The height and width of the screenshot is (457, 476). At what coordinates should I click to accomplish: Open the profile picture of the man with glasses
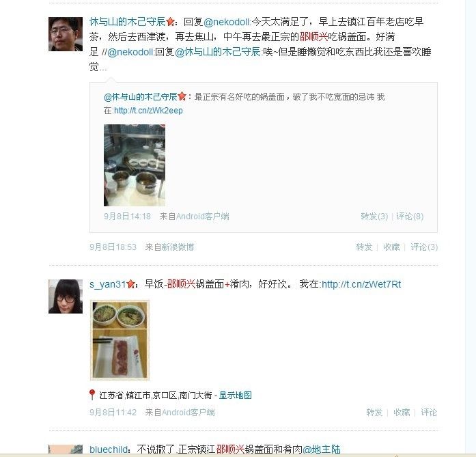(66, 34)
